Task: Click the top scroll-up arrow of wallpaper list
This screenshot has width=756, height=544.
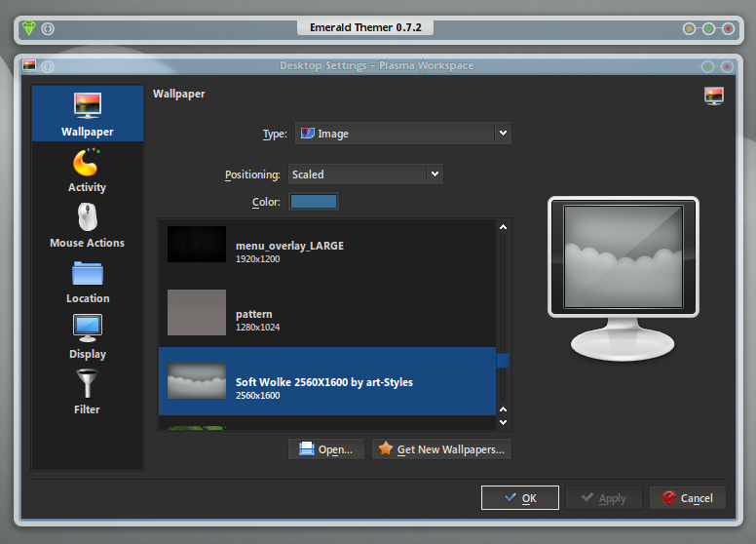Action: pyautogui.click(x=503, y=227)
